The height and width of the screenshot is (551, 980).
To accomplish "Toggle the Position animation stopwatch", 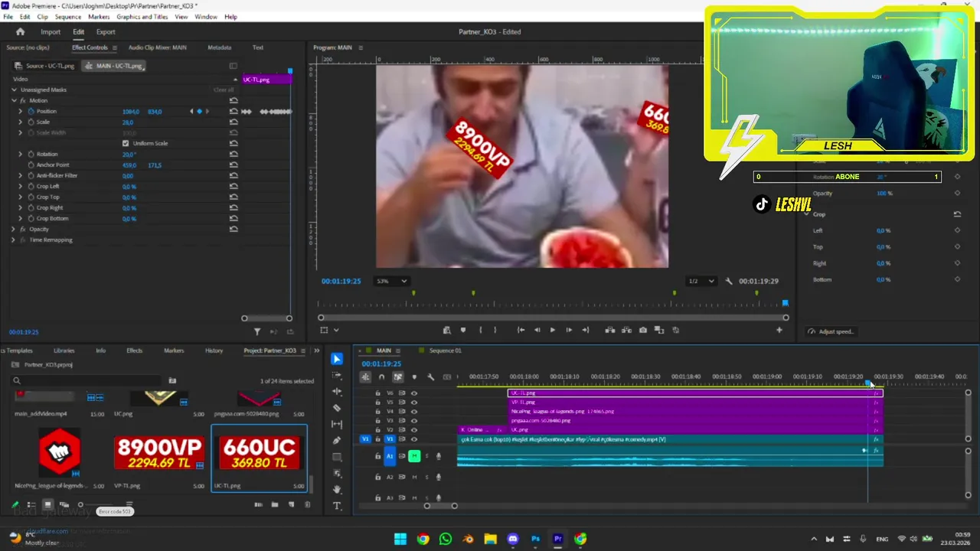I will pyautogui.click(x=31, y=111).
